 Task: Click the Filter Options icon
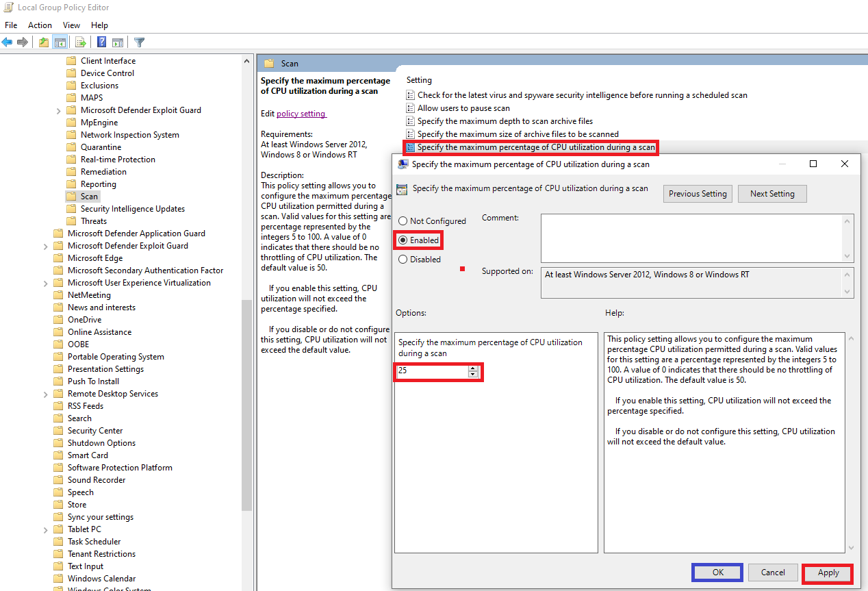138,42
